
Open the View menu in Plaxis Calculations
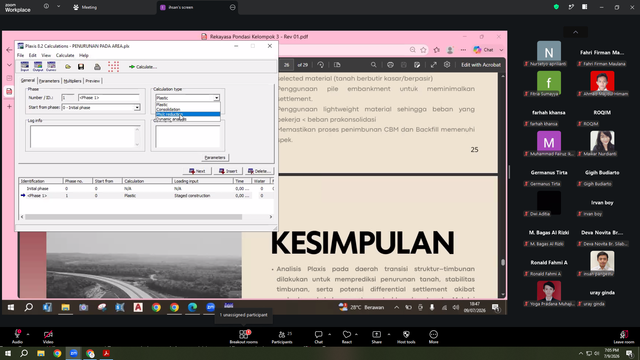(x=46, y=55)
